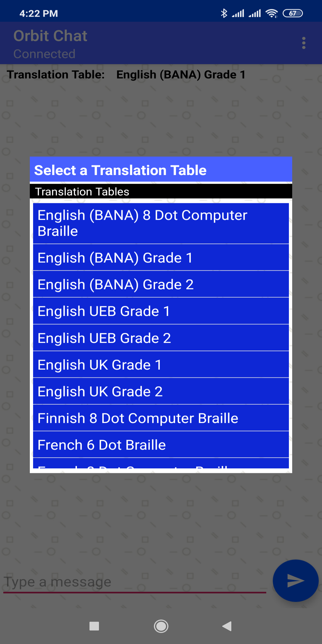The image size is (322, 644).
Task: Tap the Wi-Fi status icon
Action: coord(272,13)
